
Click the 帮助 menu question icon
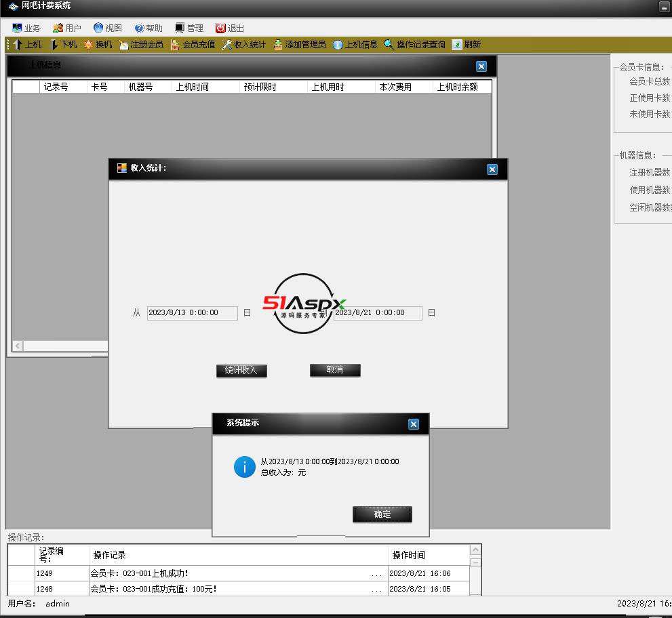pyautogui.click(x=139, y=28)
